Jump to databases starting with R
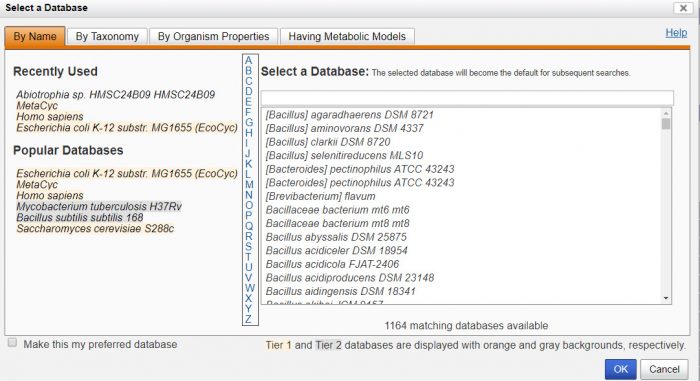This screenshot has width=700, height=381. (x=249, y=236)
